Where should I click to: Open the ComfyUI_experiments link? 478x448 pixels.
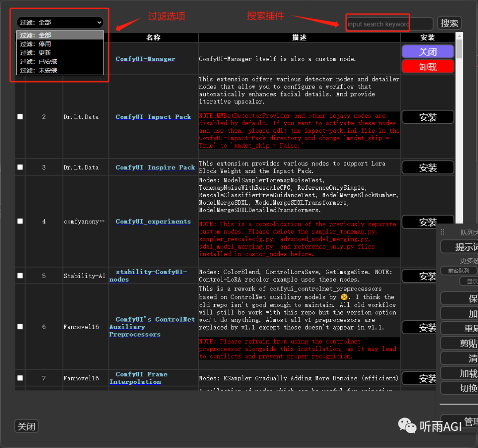click(153, 222)
